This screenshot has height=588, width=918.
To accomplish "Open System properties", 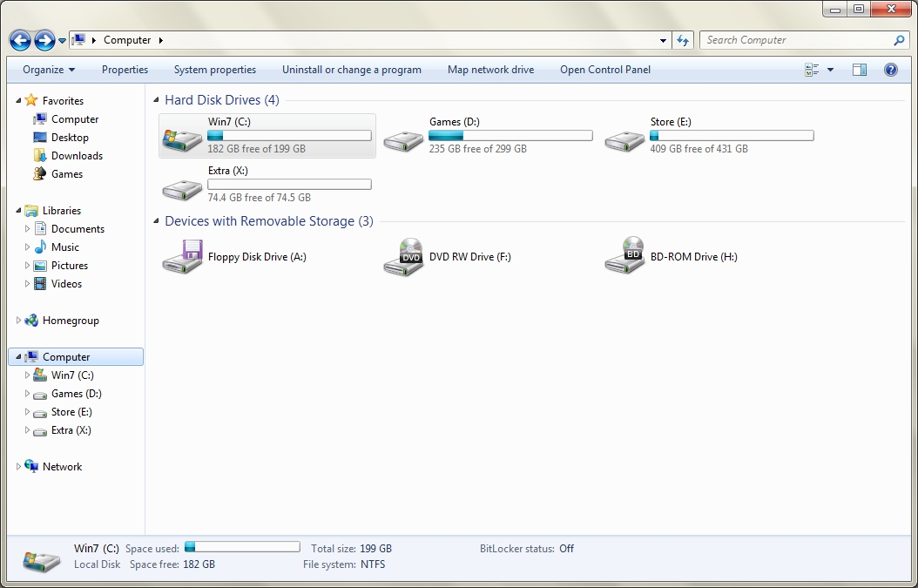I will point(215,70).
